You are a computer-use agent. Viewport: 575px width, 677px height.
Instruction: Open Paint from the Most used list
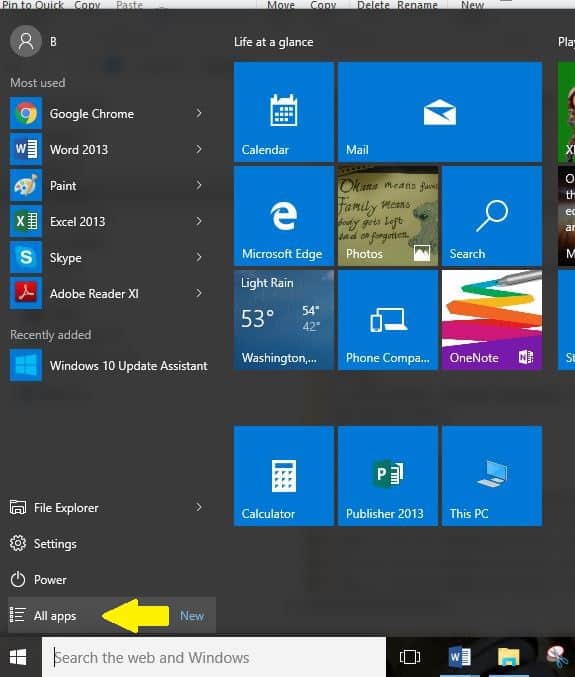click(112, 186)
